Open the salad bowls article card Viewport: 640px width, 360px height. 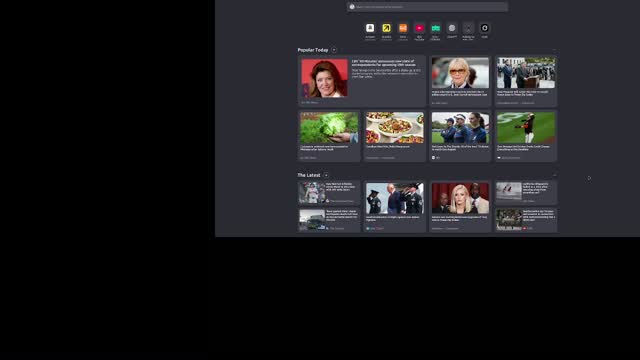[x=395, y=136]
